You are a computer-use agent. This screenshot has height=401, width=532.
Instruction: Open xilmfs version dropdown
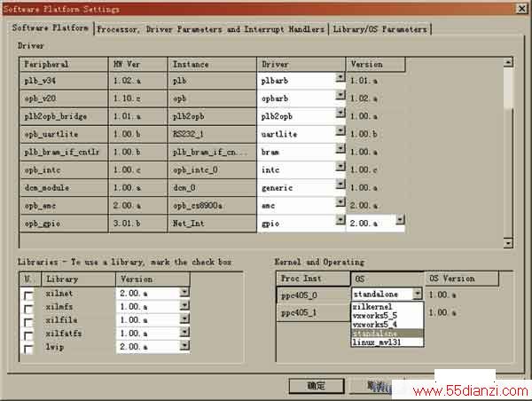184,305
